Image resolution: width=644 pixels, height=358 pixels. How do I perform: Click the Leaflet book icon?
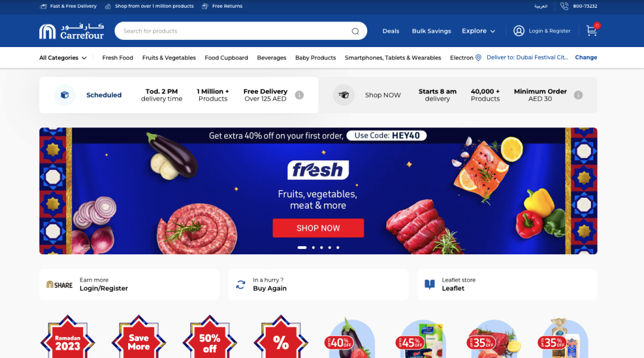coord(429,285)
